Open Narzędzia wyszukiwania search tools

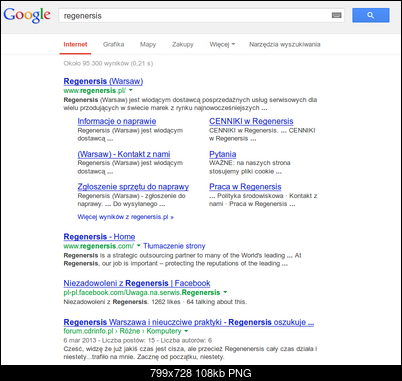(285, 44)
